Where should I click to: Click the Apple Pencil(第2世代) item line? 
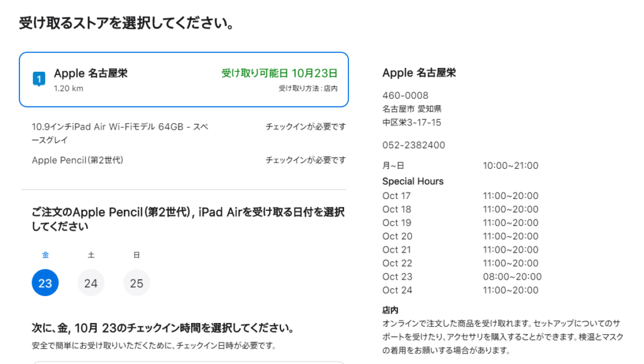pos(77,160)
